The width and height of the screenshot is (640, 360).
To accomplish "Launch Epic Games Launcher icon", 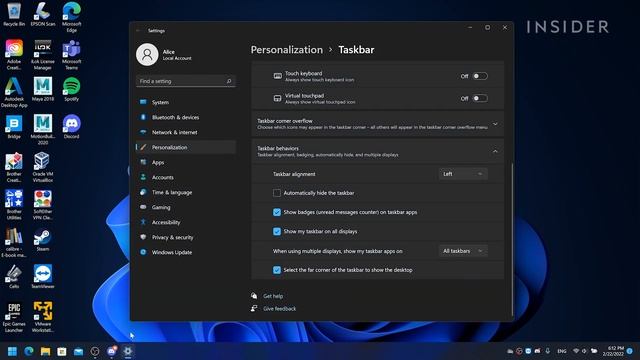I will point(14,318).
